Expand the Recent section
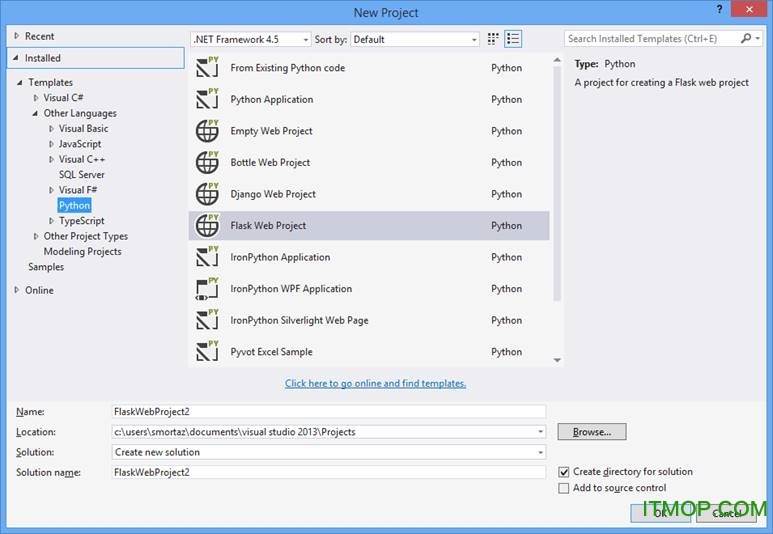Screen dimensions: 773x534 pyautogui.click(x=17, y=36)
